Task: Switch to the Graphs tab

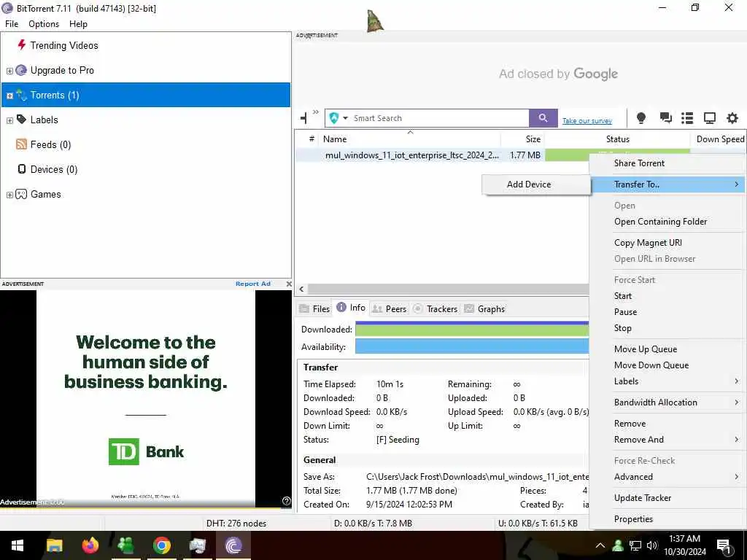Action: 484,308
